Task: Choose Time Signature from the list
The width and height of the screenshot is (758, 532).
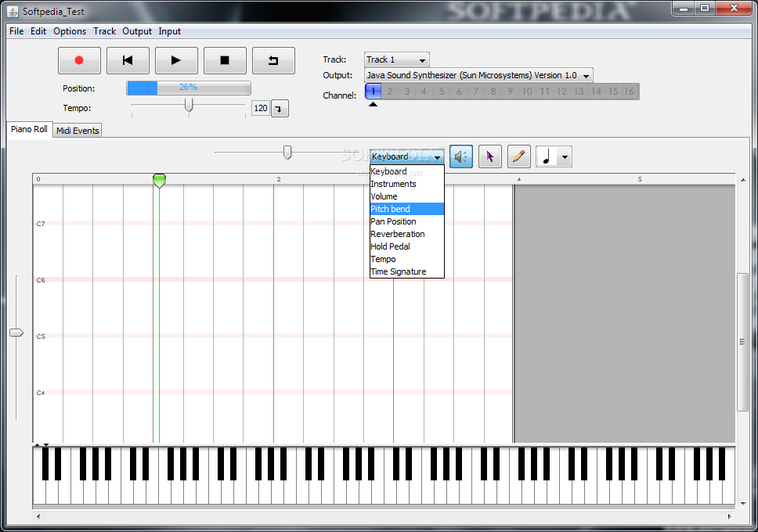Action: 406,271
